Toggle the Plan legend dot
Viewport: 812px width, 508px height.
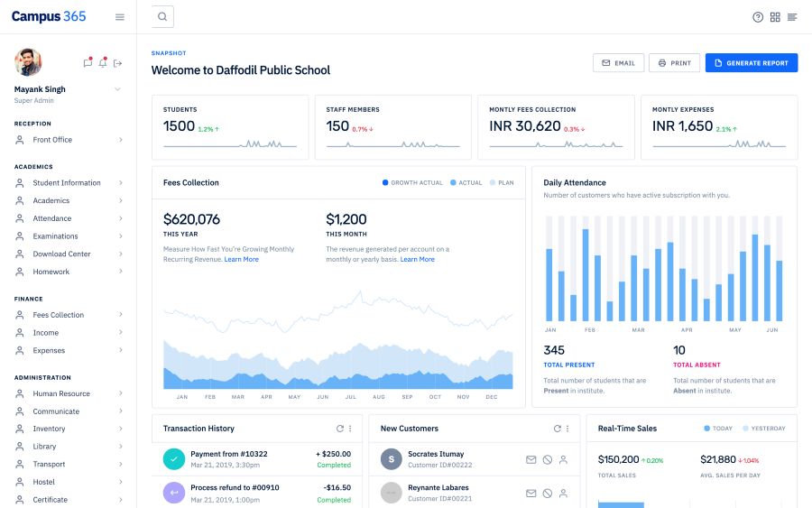click(493, 183)
